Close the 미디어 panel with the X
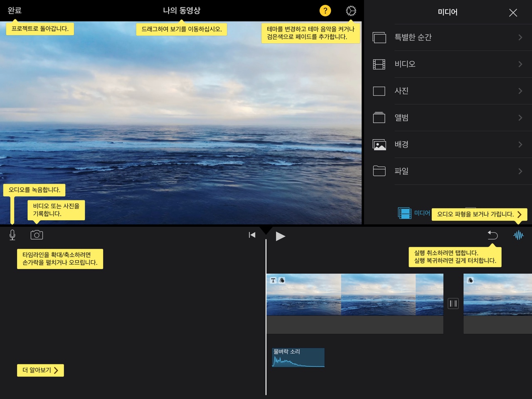This screenshot has width=532, height=399. pos(513,12)
